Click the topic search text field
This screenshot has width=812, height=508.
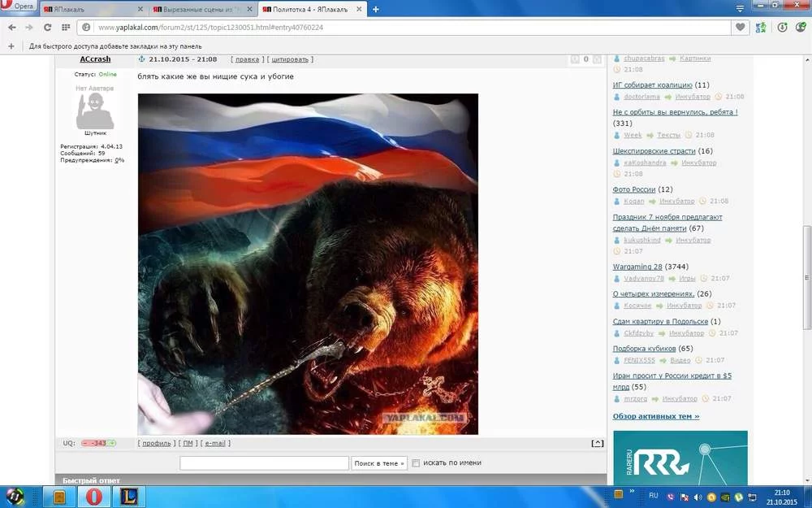coord(264,463)
